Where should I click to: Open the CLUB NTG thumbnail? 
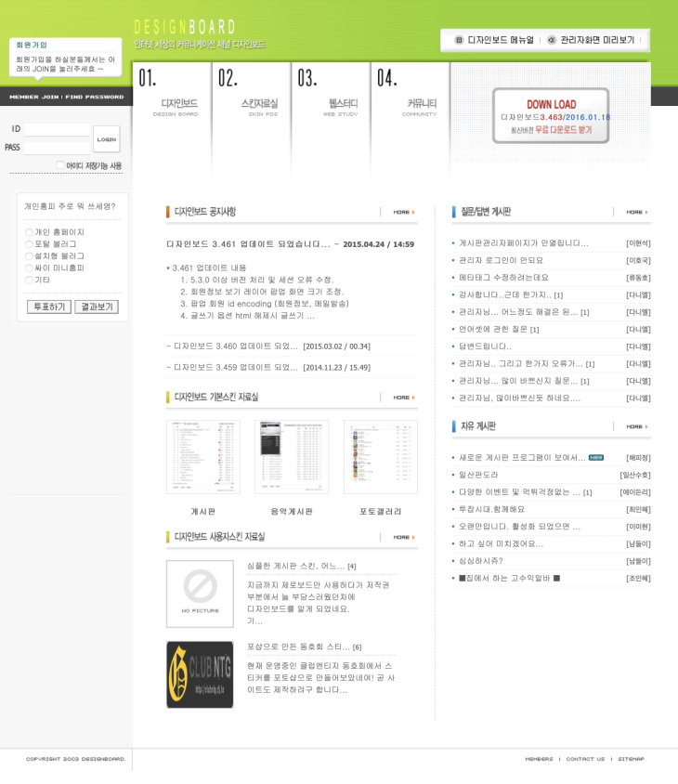pos(200,674)
